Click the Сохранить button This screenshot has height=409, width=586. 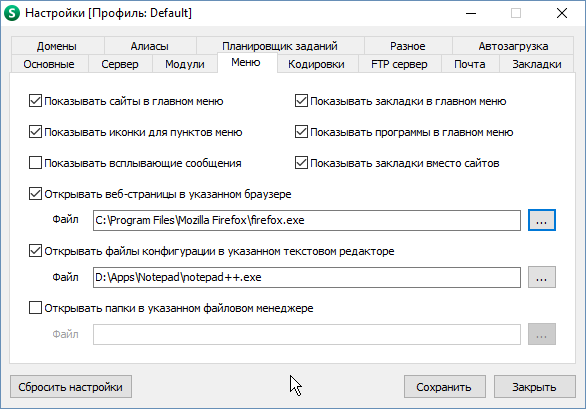[x=444, y=387]
